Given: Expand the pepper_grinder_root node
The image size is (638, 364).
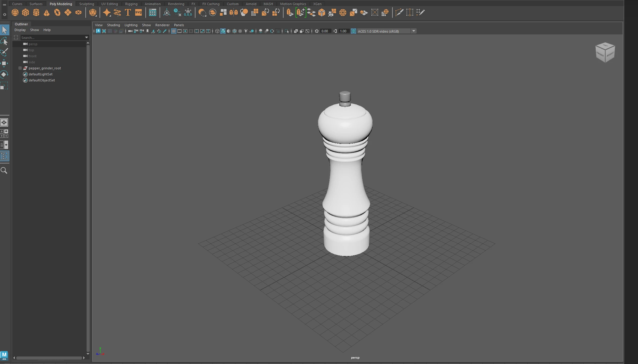Looking at the screenshot, I should (x=20, y=68).
